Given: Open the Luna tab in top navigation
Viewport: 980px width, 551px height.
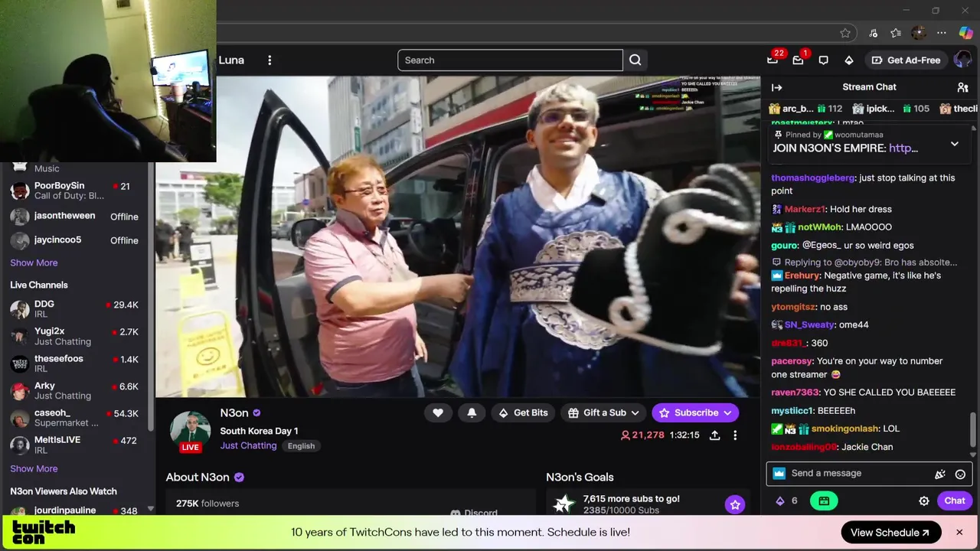Looking at the screenshot, I should (231, 60).
